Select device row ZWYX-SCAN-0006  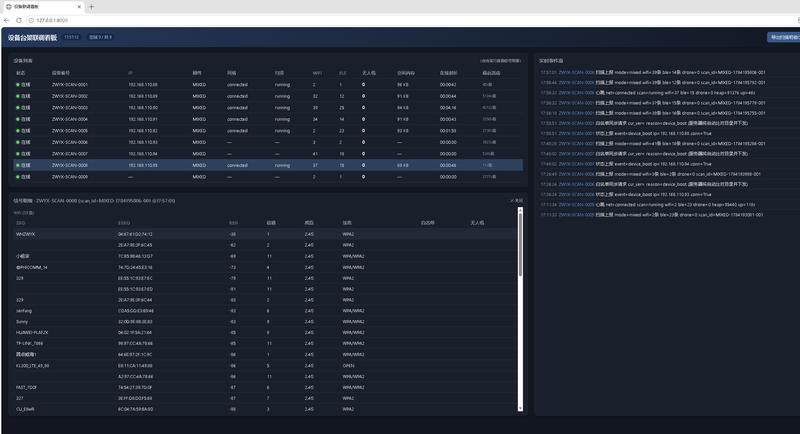[268, 142]
